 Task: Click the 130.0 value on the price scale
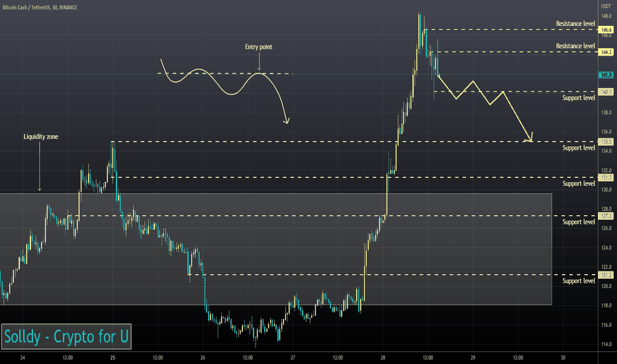click(606, 190)
